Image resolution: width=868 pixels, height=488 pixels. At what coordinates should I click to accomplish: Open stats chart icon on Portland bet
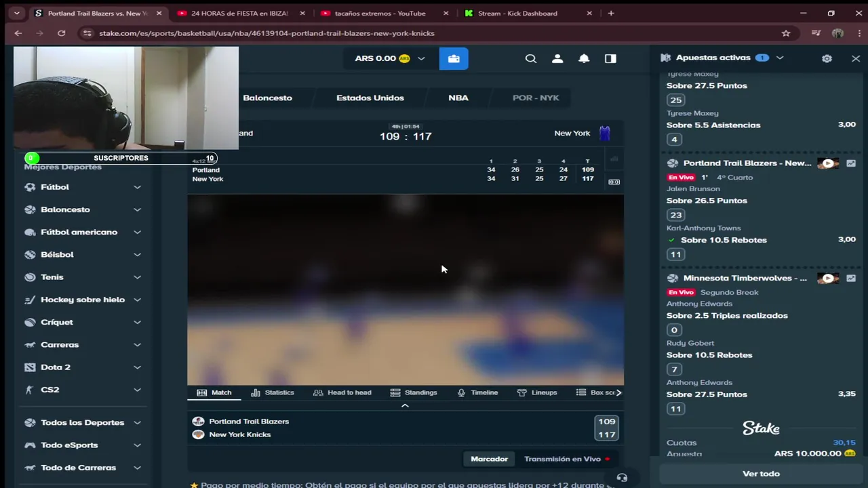851,163
